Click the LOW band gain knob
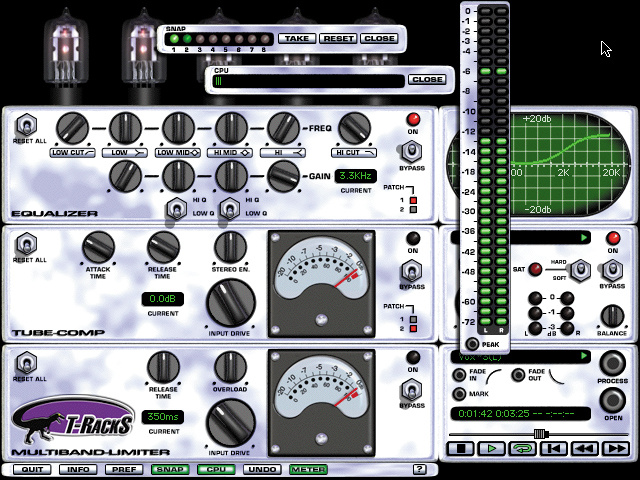640x480 pixels. [x=125, y=176]
